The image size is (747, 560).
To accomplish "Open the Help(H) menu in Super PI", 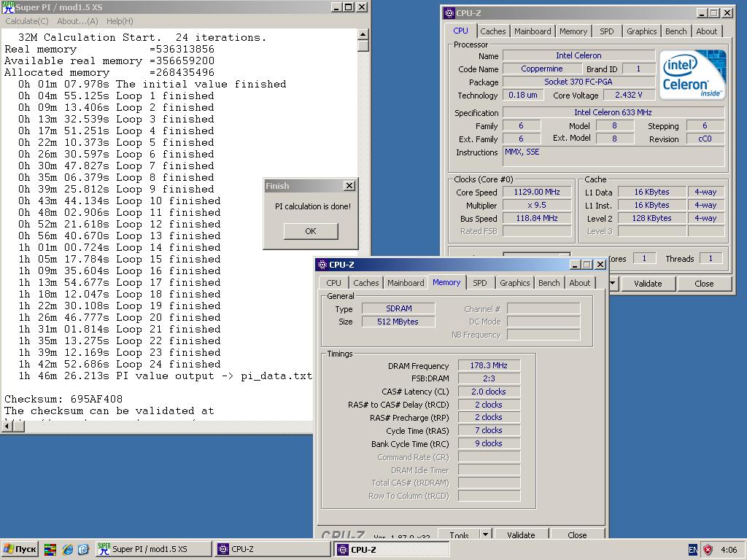I will pyautogui.click(x=120, y=21).
